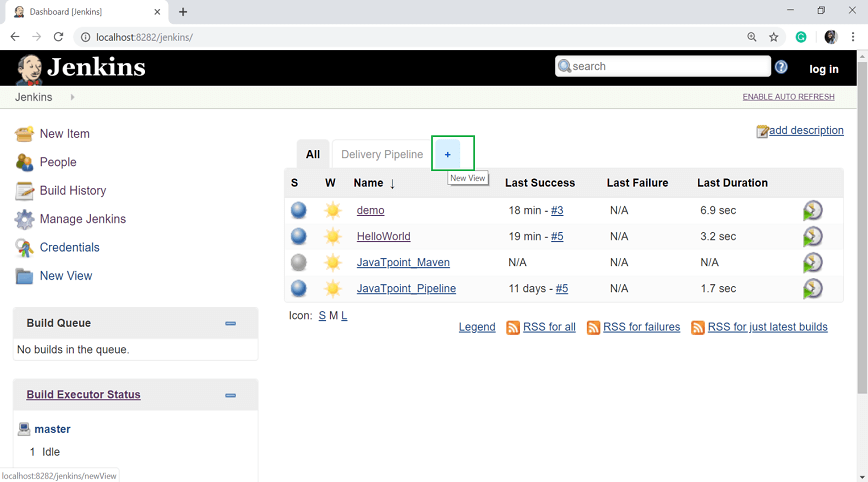The height and width of the screenshot is (482, 868).
Task: Click the New Item box icon
Action: [24, 134]
